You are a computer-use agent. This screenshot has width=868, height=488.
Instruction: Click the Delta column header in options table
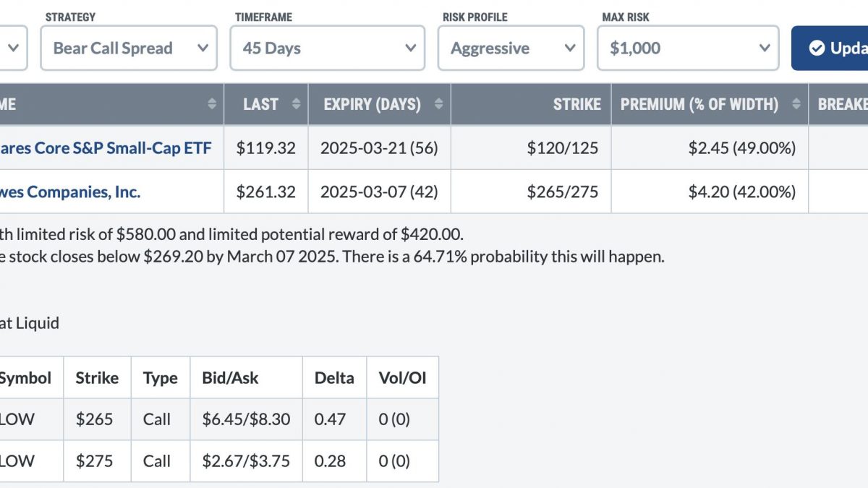334,377
